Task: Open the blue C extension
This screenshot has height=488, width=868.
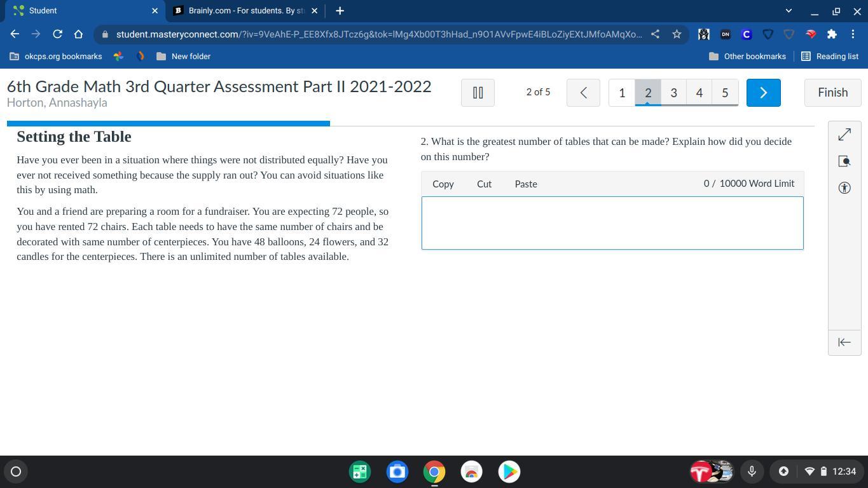Action: (747, 34)
